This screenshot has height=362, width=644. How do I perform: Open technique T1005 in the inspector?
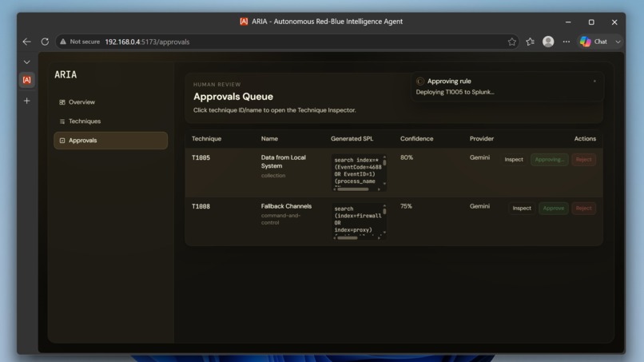(201, 157)
